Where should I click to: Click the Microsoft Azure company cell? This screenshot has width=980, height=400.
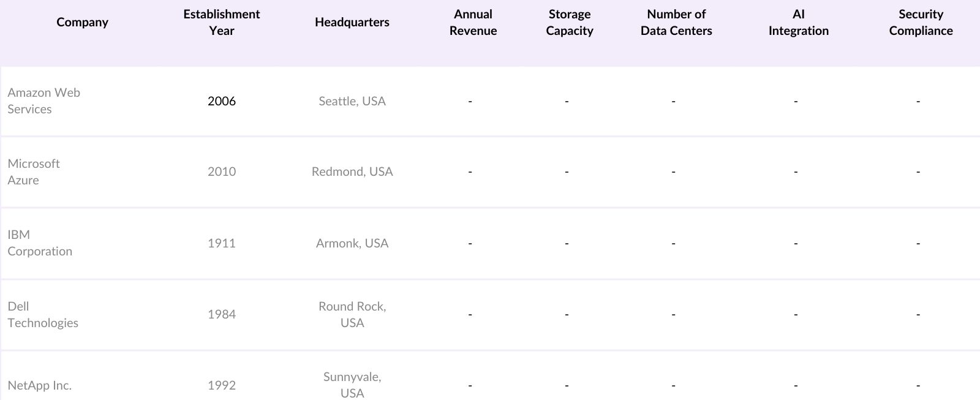point(34,172)
